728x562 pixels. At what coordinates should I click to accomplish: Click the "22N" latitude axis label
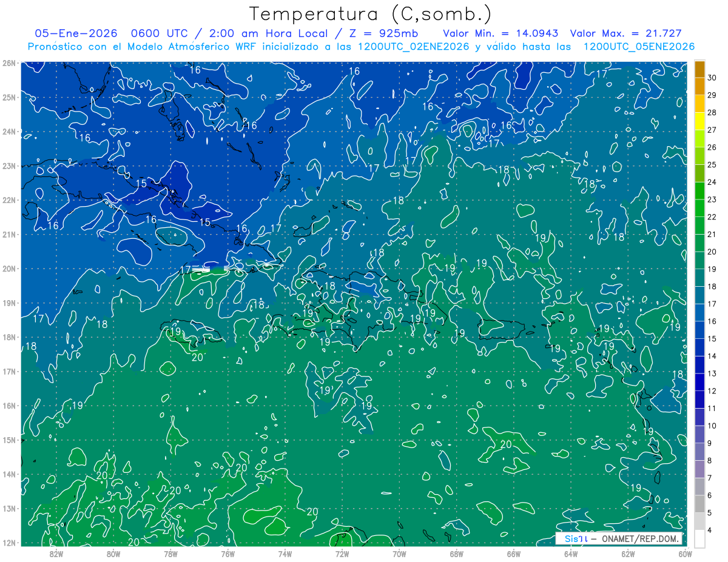point(8,200)
